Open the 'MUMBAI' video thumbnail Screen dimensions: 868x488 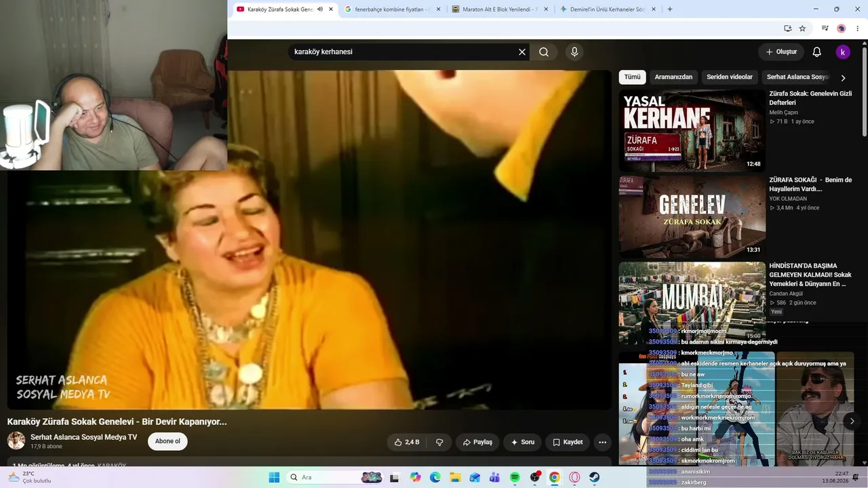692,302
